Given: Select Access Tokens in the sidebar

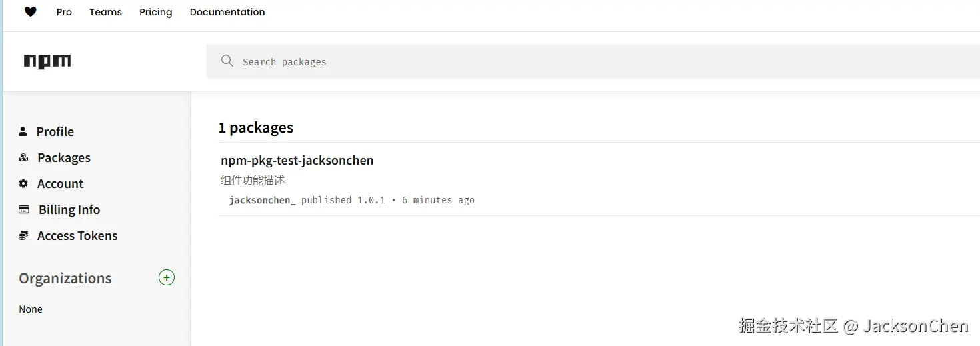Looking at the screenshot, I should [77, 235].
